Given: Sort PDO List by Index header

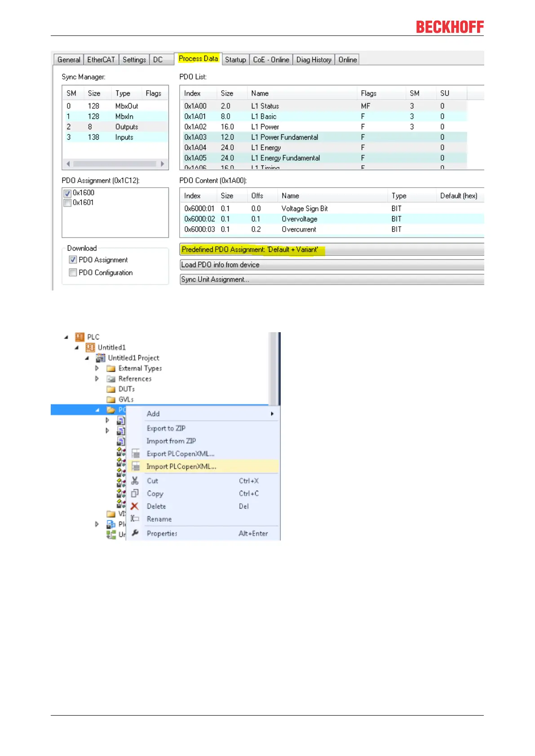Looking at the screenshot, I should (198, 93).
